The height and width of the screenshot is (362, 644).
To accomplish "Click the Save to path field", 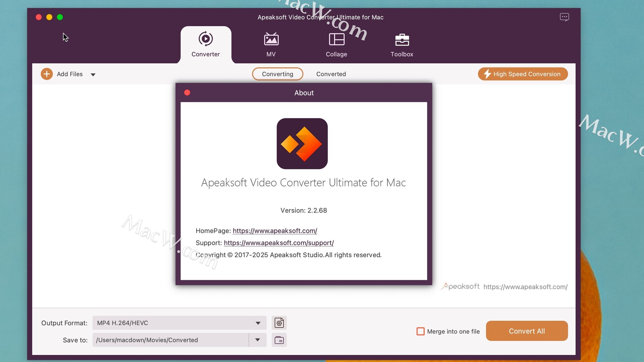I will (x=170, y=340).
